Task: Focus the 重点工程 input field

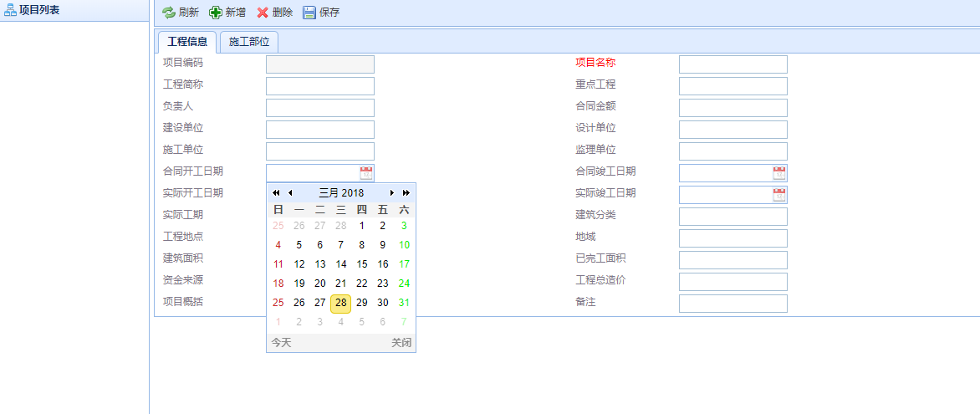Action: 733,86
